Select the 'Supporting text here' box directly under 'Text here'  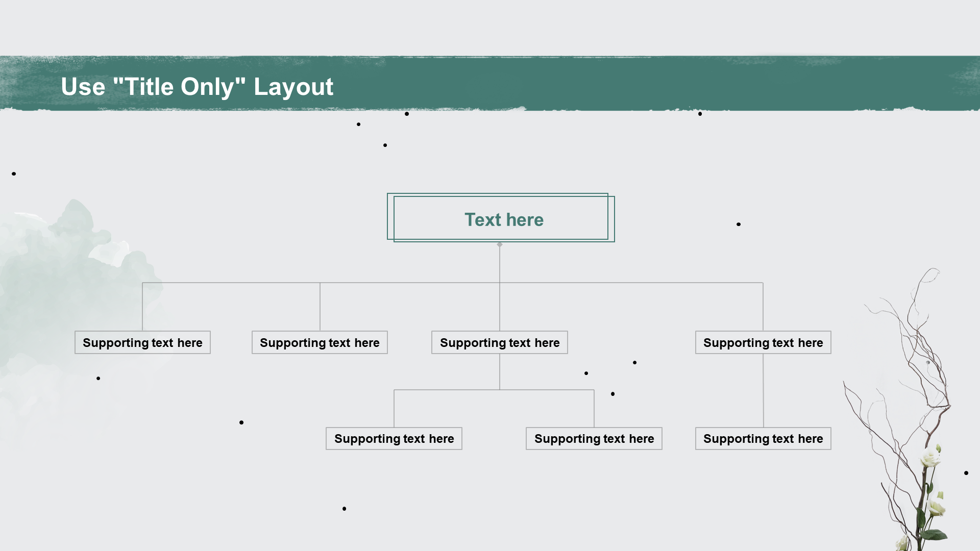point(500,343)
